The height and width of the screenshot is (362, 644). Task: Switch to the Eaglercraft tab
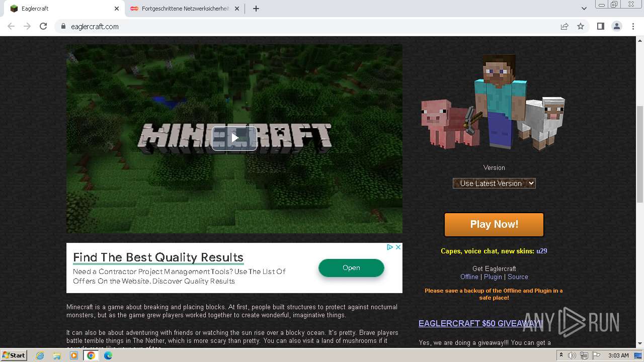coord(63,9)
